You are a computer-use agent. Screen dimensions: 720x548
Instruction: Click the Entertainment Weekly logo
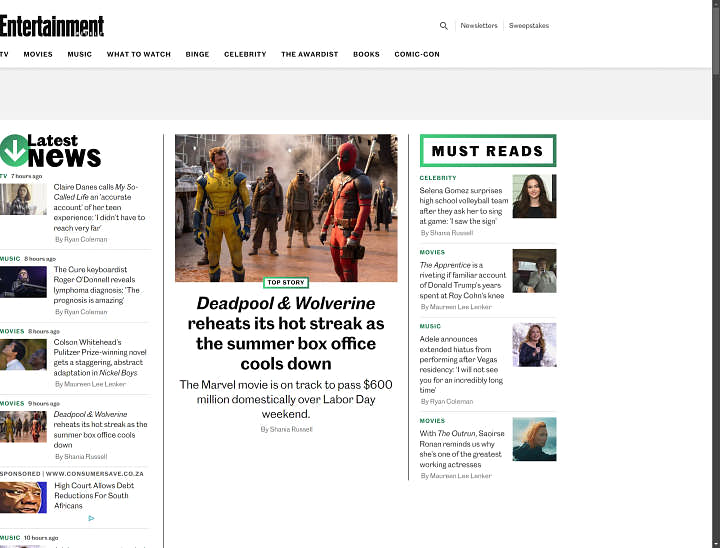tap(52, 26)
